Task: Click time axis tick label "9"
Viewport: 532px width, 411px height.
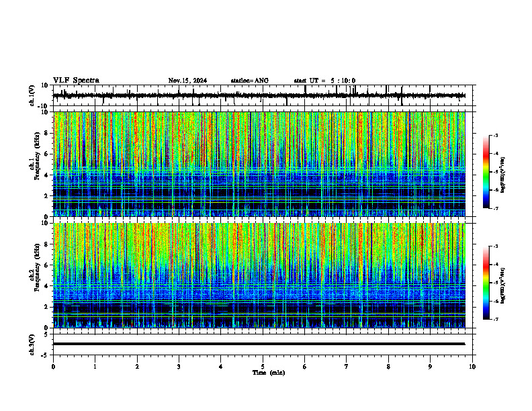Action: point(430,367)
